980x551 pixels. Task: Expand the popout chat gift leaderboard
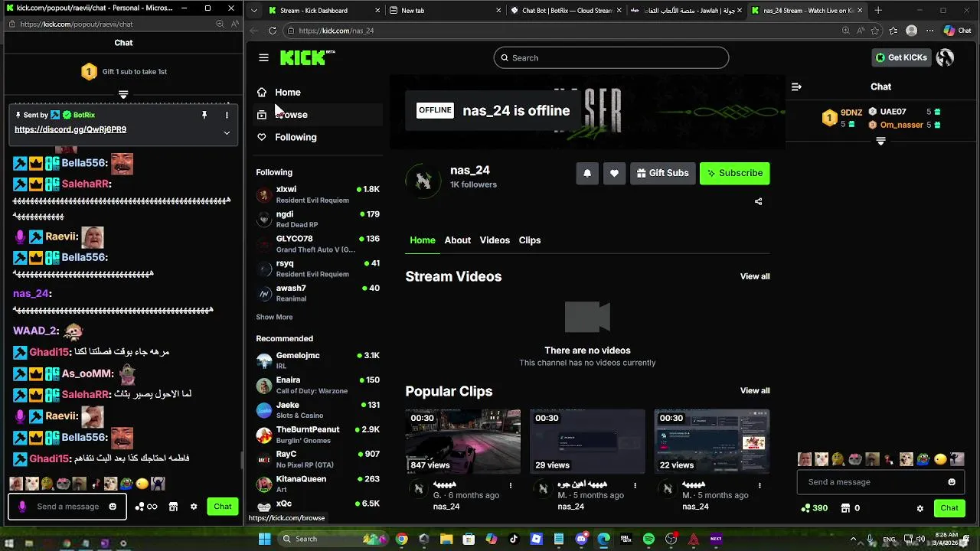point(122,95)
